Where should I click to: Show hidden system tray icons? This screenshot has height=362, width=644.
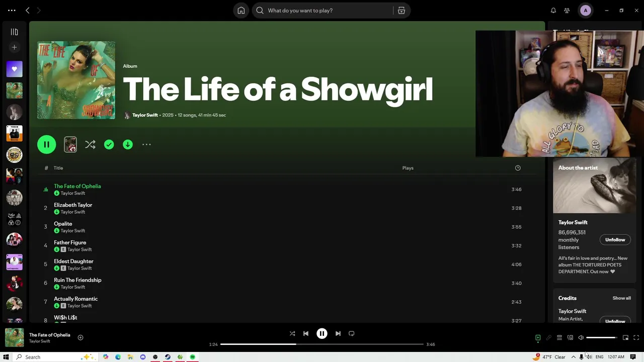573,357
